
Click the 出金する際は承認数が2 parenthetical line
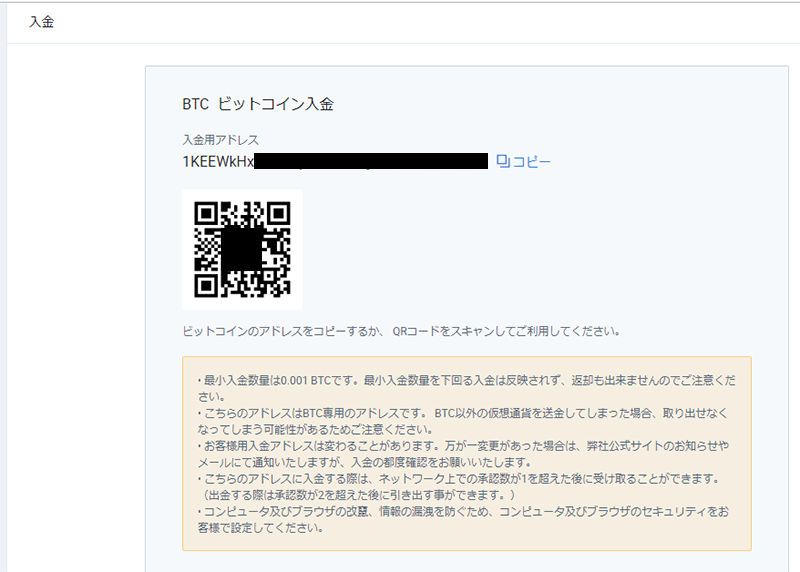[359, 495]
